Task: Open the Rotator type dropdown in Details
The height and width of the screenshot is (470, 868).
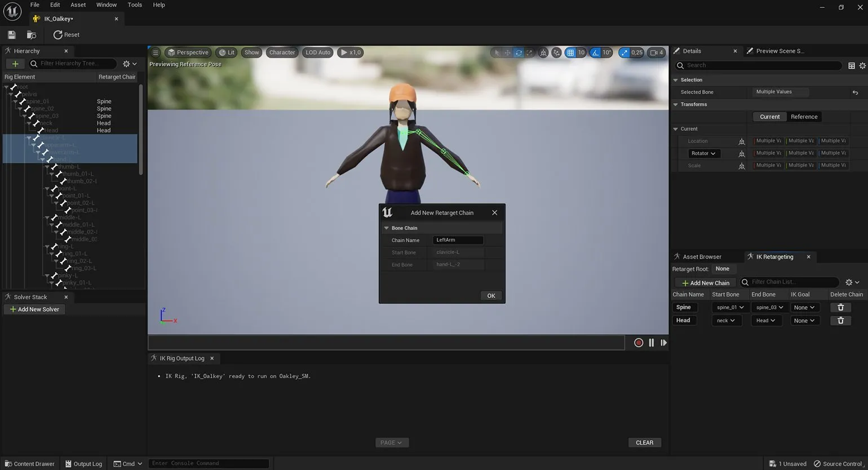Action: tap(703, 153)
